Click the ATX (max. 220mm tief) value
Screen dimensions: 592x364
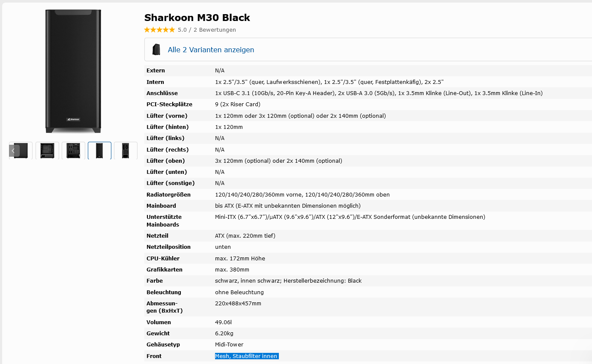click(245, 236)
